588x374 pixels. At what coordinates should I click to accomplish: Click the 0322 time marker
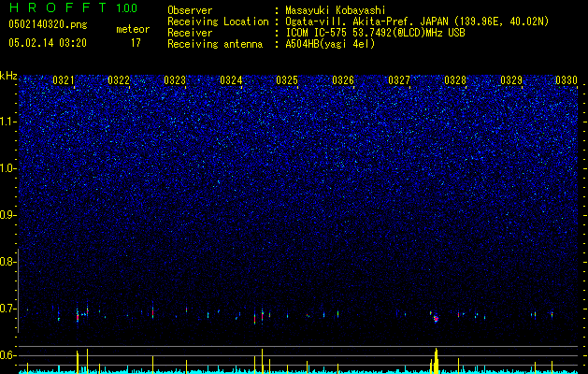[x=119, y=80]
